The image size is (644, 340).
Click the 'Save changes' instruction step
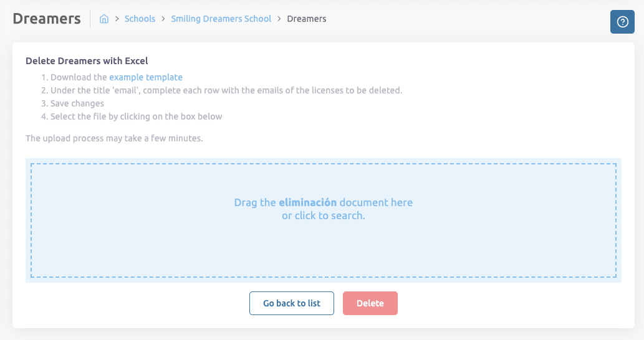coord(77,103)
